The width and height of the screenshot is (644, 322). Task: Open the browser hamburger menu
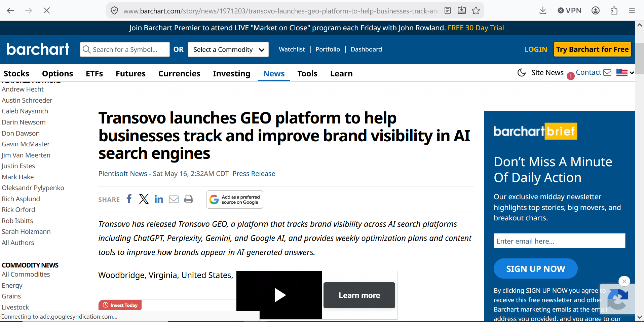pos(632,11)
